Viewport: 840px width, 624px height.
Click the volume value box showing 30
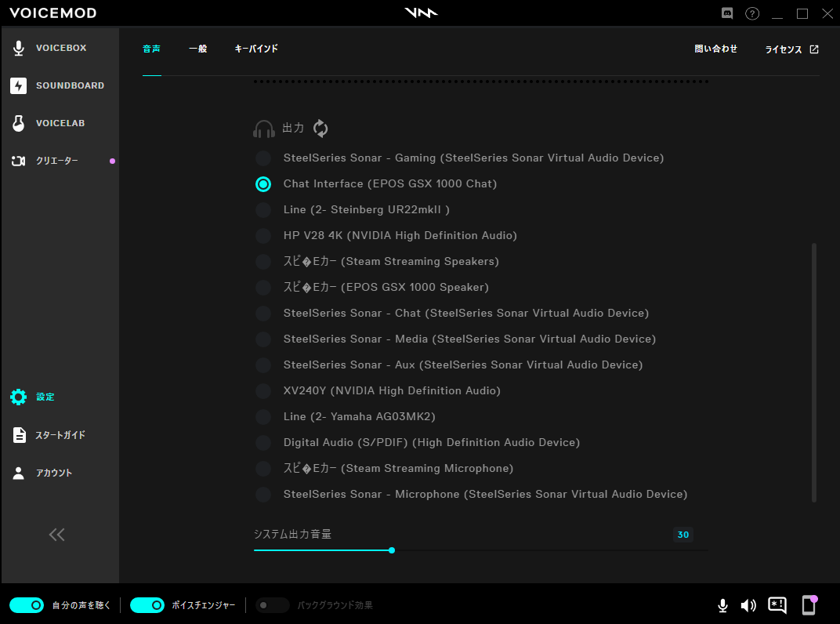pyautogui.click(x=683, y=535)
